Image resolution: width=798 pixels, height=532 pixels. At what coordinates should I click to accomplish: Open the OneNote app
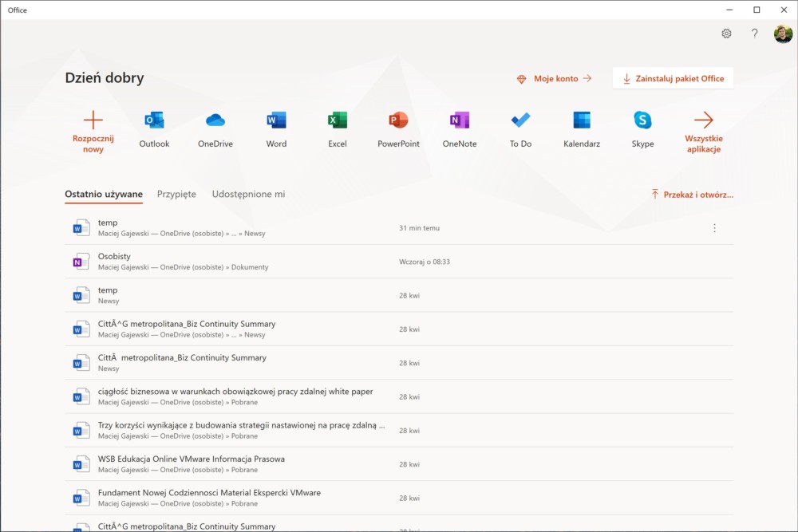coord(460,130)
